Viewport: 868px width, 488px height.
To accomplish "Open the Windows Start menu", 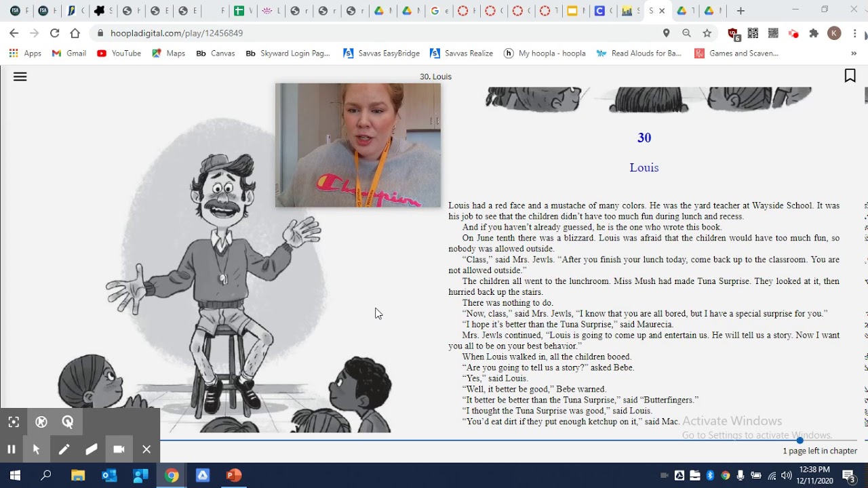I will click(x=15, y=475).
